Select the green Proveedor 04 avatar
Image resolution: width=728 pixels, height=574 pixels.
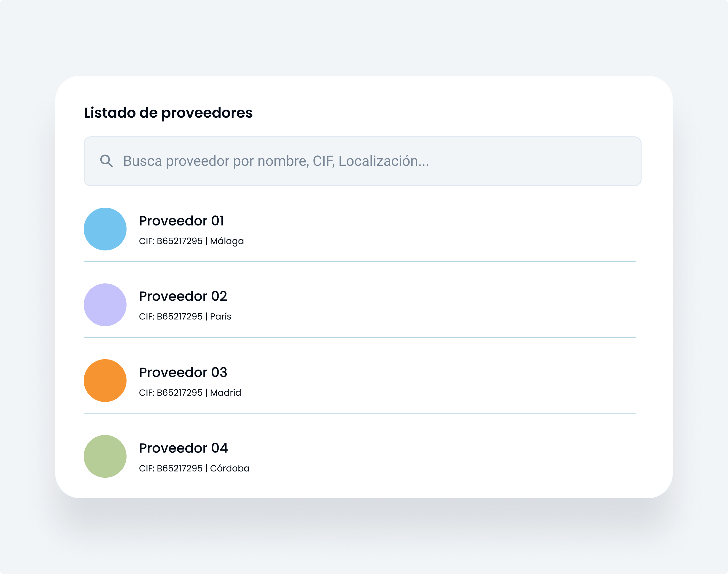105,456
